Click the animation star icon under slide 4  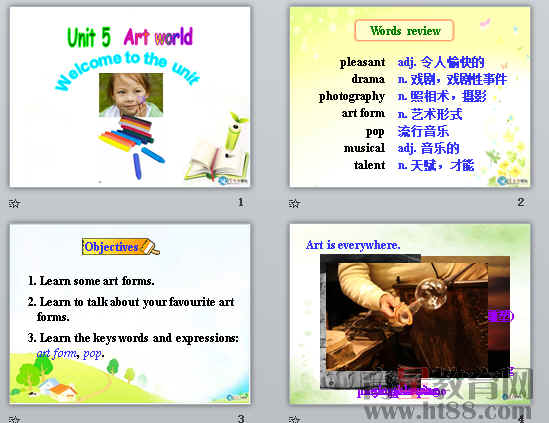point(294,419)
